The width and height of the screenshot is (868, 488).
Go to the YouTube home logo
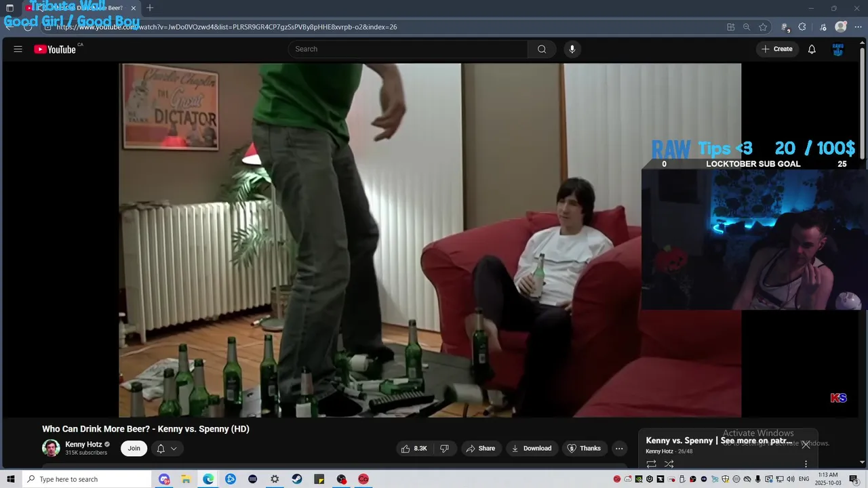point(55,49)
